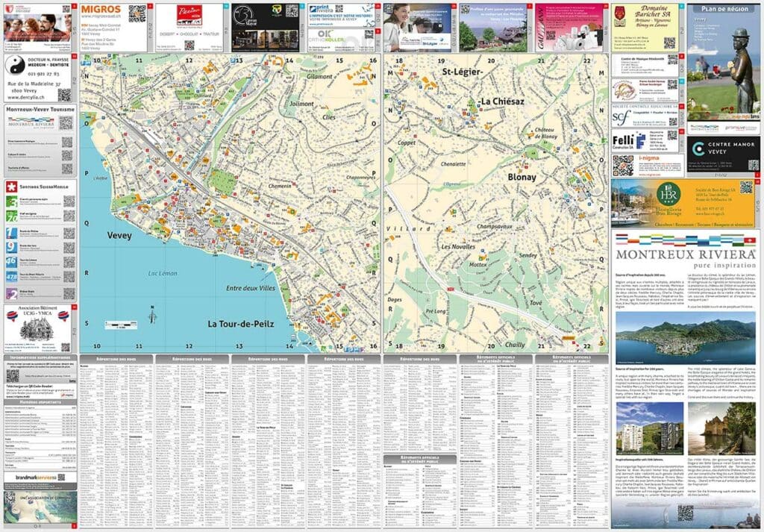
Task: Click the QR code in Felli Construction ad
Action: tap(672, 135)
